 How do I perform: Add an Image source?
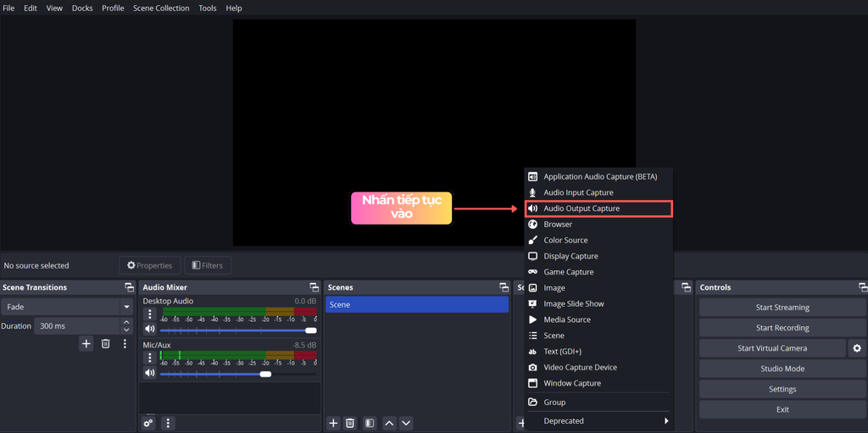[x=598, y=288]
